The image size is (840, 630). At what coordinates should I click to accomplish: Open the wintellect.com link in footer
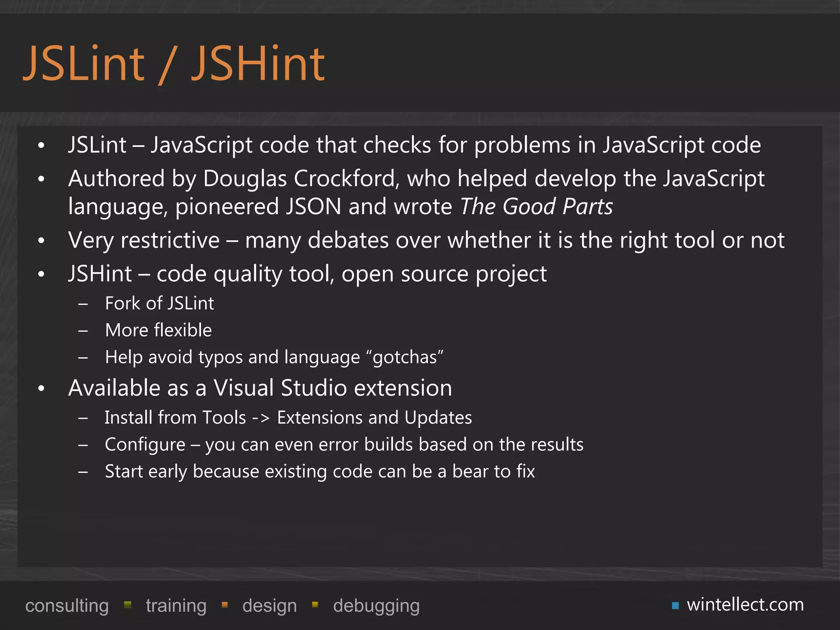pos(745,605)
